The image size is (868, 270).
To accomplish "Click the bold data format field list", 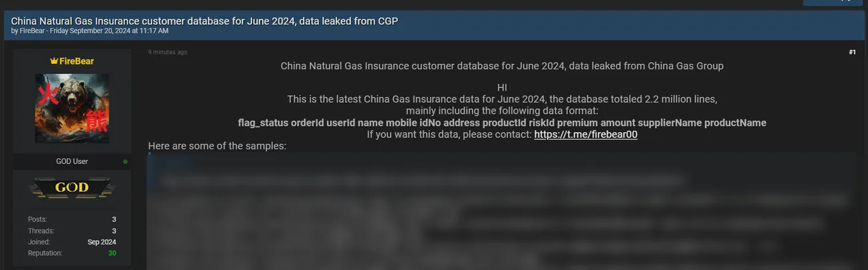I will (502, 123).
